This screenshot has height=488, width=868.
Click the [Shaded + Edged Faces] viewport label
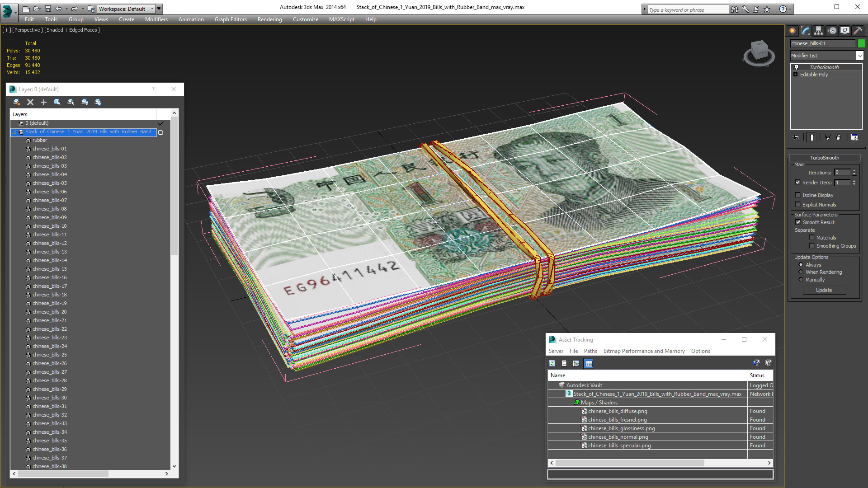72,30
